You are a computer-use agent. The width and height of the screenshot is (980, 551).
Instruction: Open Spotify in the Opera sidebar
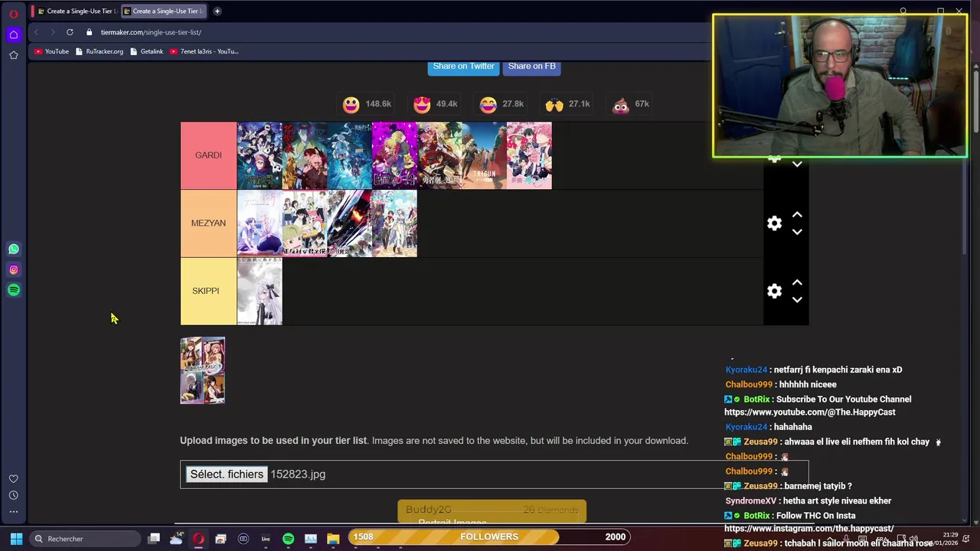14,290
